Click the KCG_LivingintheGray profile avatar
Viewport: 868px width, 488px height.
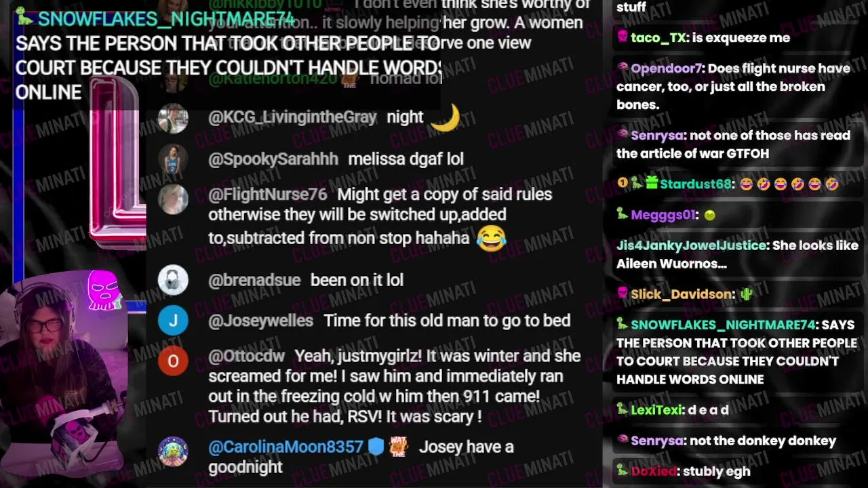pyautogui.click(x=173, y=119)
